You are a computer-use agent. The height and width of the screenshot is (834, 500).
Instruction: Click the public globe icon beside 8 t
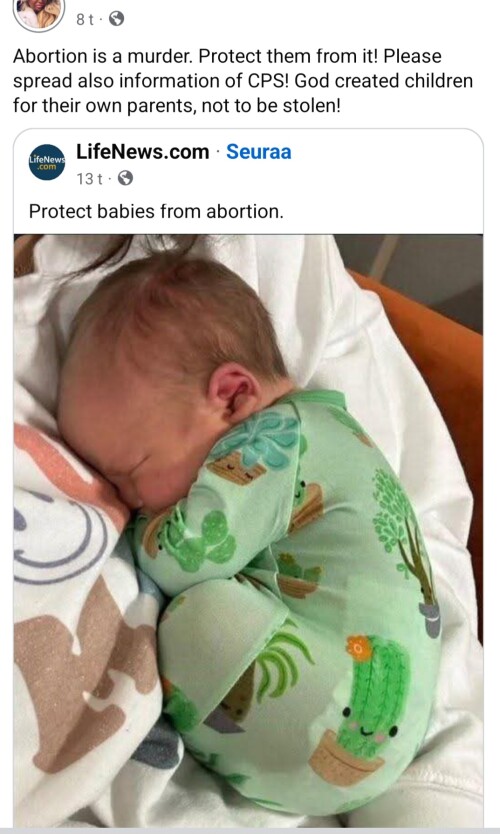[116, 19]
